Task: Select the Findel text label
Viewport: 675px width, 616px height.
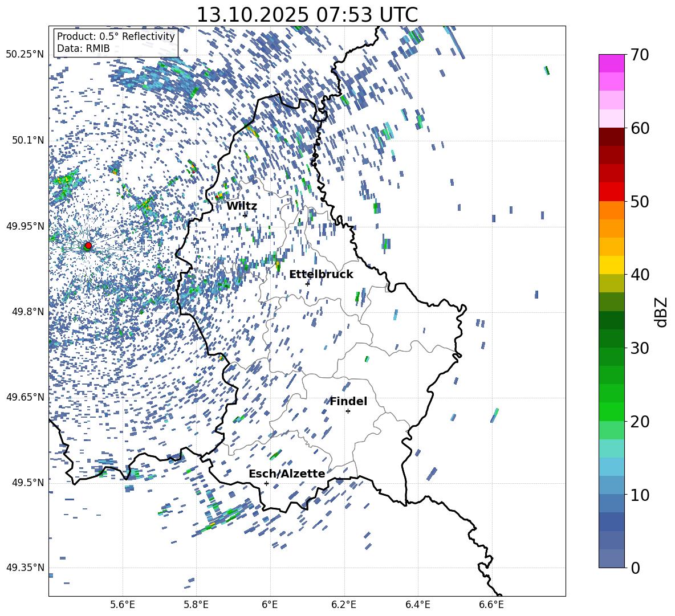Action: (348, 401)
